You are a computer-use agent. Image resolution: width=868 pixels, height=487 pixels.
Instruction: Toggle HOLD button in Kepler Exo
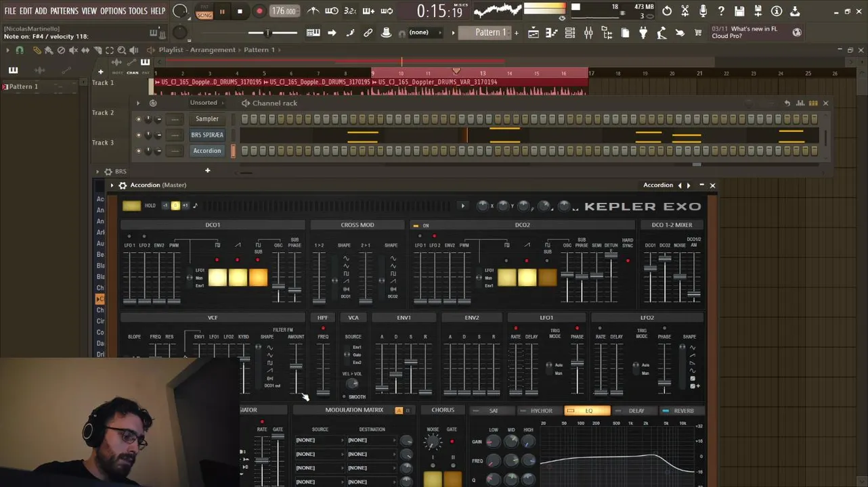(x=132, y=206)
